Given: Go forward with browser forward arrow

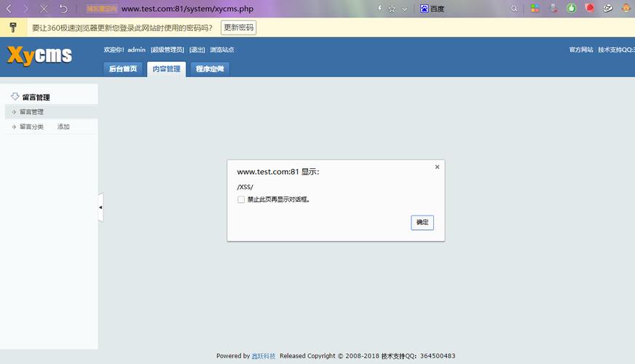Looking at the screenshot, I should [26, 9].
